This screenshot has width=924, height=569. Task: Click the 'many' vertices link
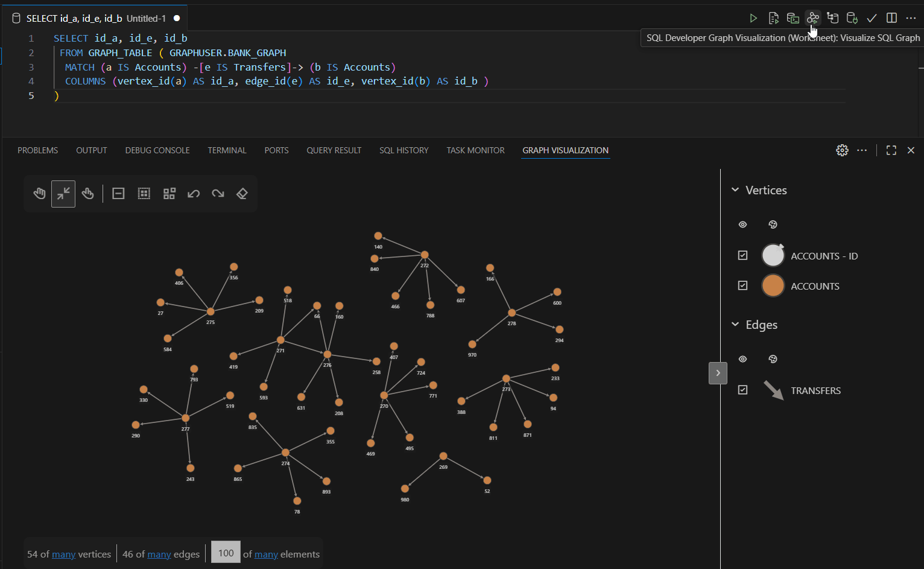click(64, 554)
